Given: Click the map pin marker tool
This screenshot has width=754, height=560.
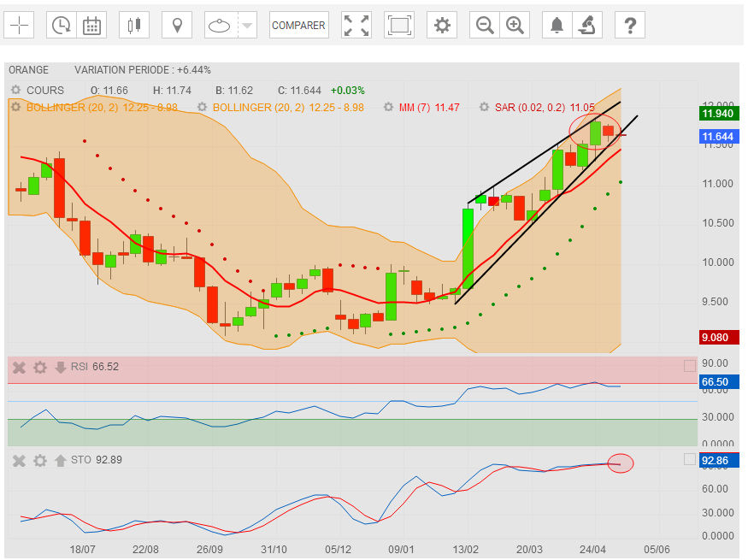Looking at the screenshot, I should [177, 25].
